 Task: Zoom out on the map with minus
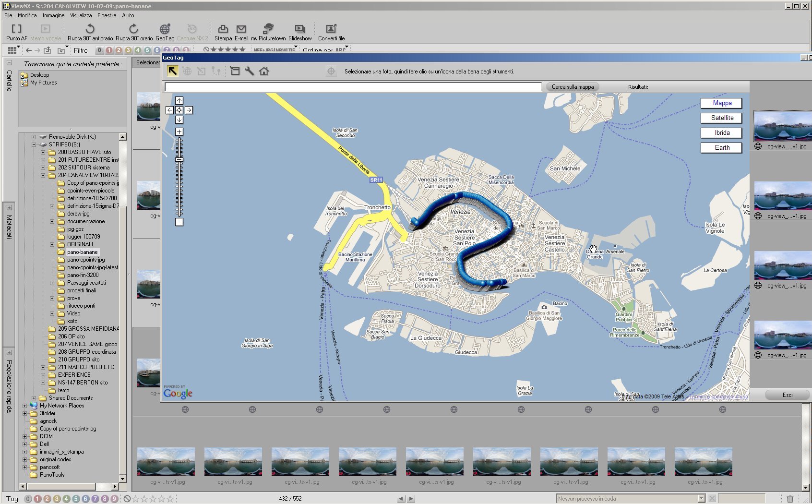click(x=179, y=222)
